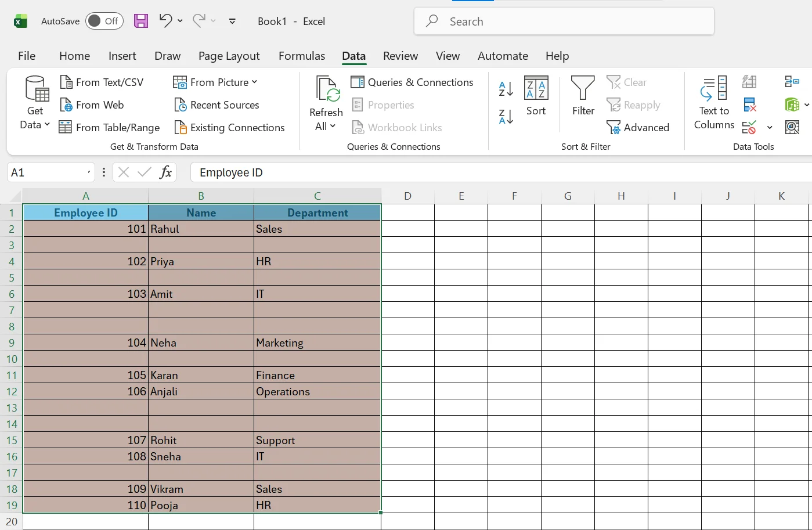Expand the Undo history dropdown arrow
812x530 pixels.
click(180, 21)
